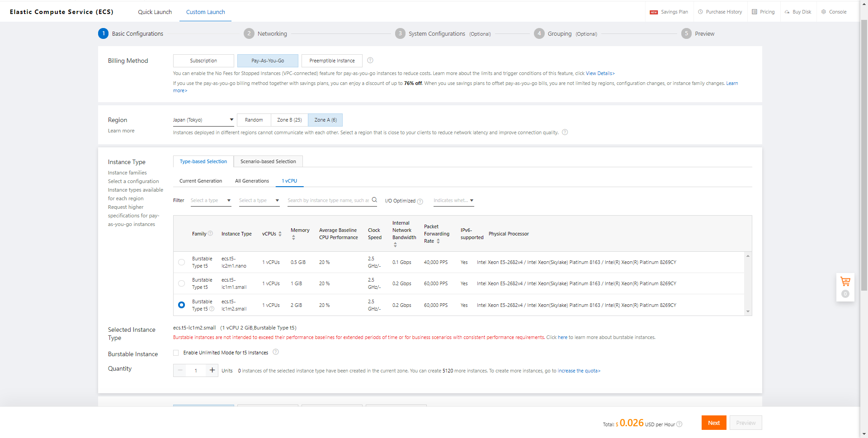This screenshot has height=438, width=868.
Task: Select Zone B (25)
Action: pyautogui.click(x=289, y=120)
